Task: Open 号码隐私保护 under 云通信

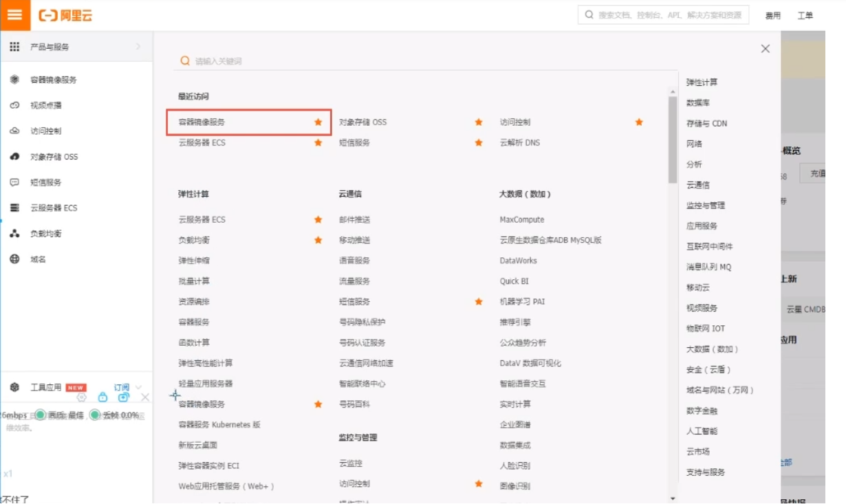Action: tap(362, 322)
